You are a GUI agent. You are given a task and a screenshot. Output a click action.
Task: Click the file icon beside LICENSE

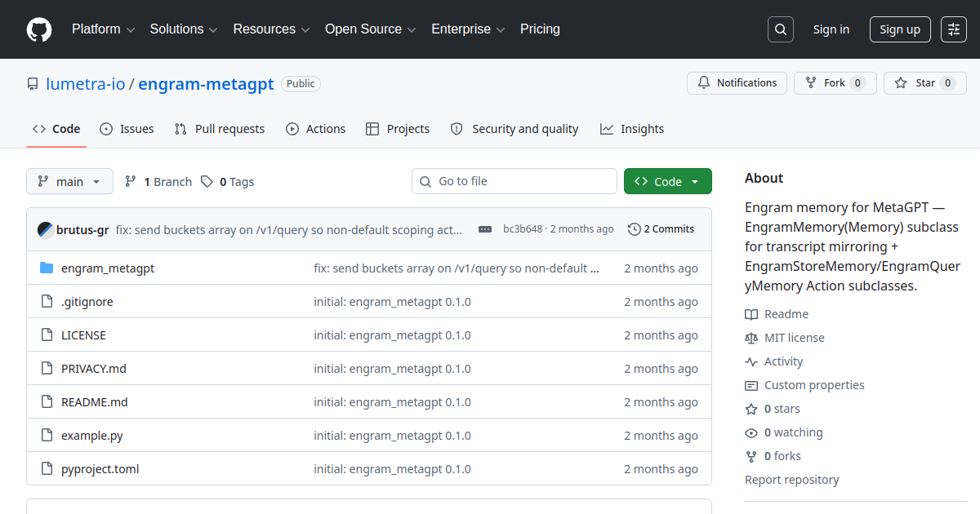point(47,335)
